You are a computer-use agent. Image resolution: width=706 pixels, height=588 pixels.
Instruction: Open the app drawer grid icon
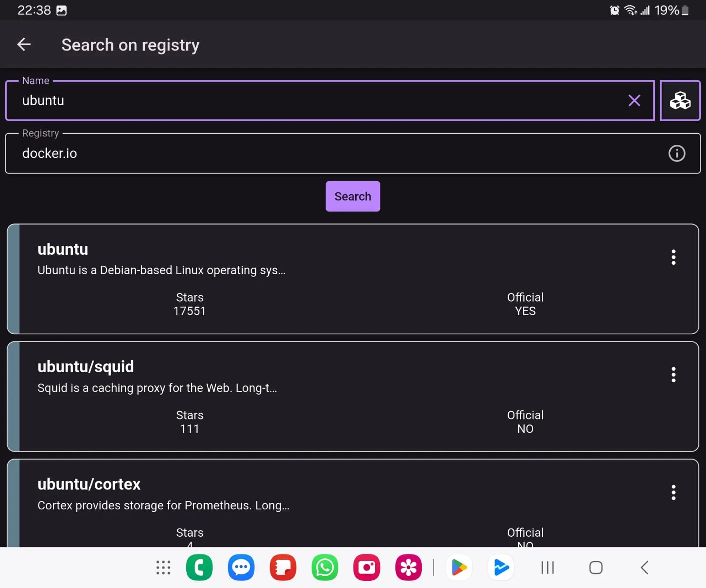tap(163, 568)
